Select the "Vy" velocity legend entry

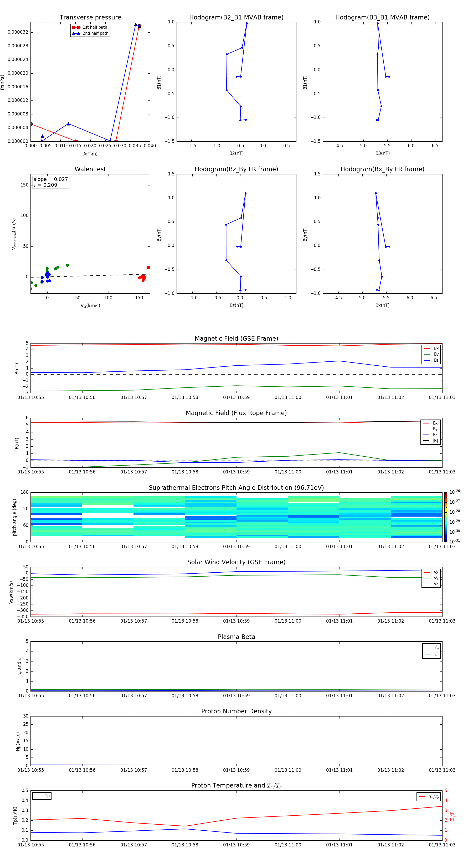tap(431, 578)
